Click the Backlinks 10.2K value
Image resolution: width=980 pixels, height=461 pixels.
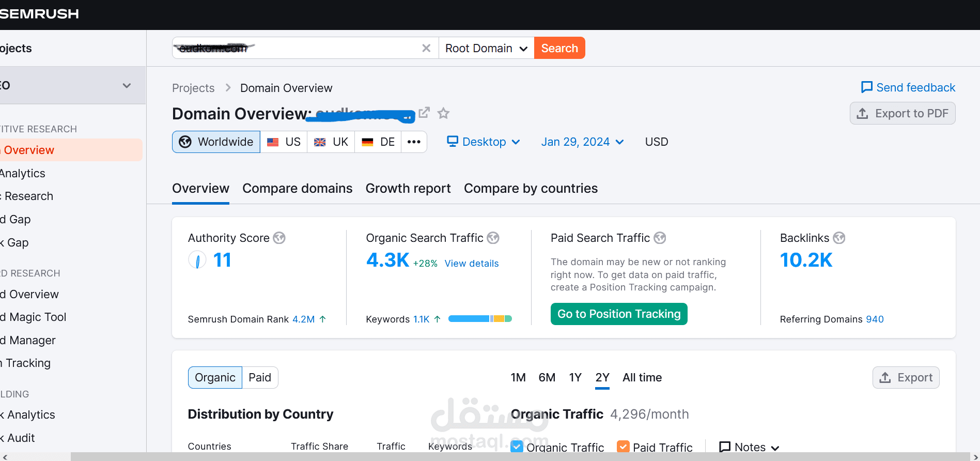pos(806,260)
